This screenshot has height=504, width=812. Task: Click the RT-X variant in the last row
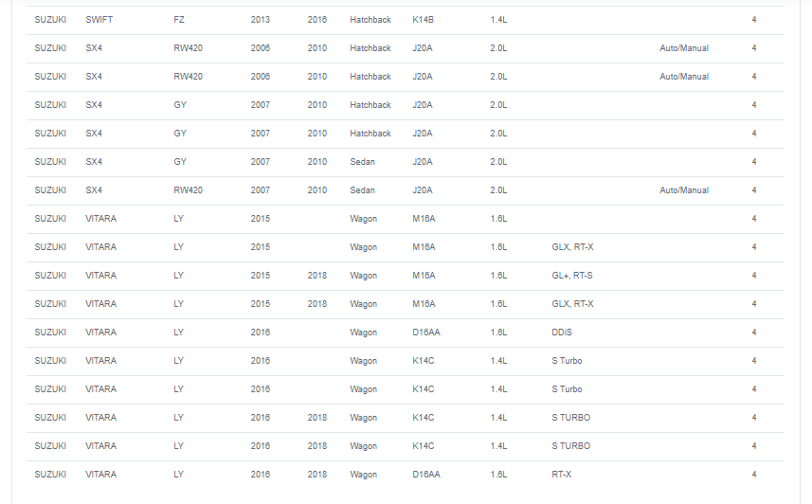(561, 474)
